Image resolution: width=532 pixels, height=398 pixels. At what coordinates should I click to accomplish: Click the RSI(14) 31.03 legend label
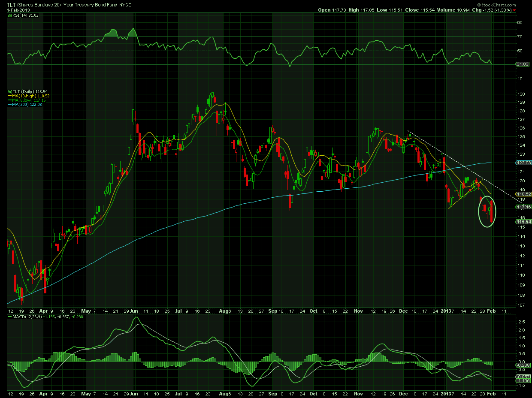point(25,15)
